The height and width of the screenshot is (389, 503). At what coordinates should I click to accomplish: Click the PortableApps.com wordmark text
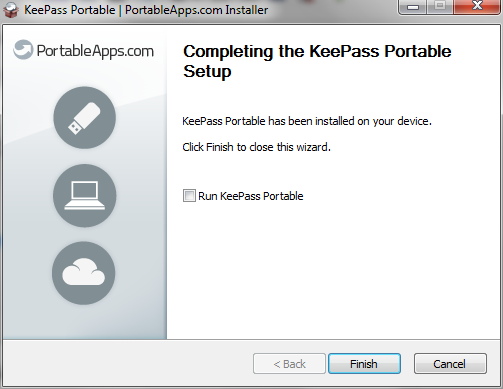pyautogui.click(x=95, y=51)
